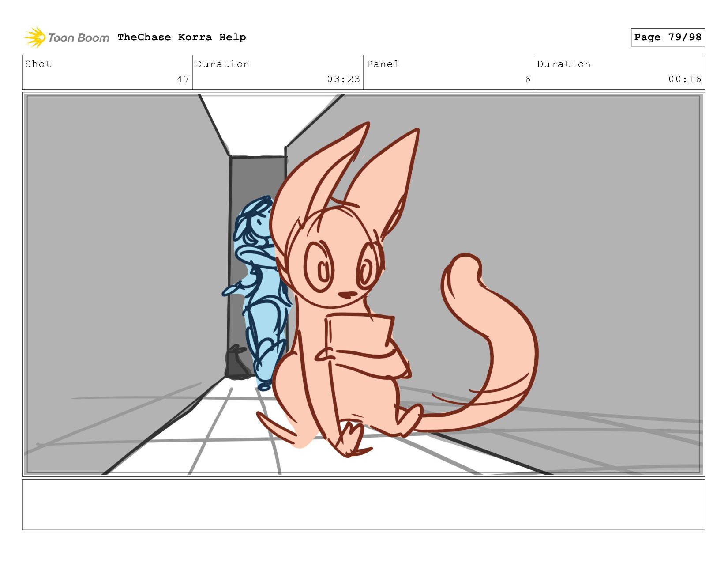Click the Toon Boom logo
728x563 pixels.
point(66,38)
